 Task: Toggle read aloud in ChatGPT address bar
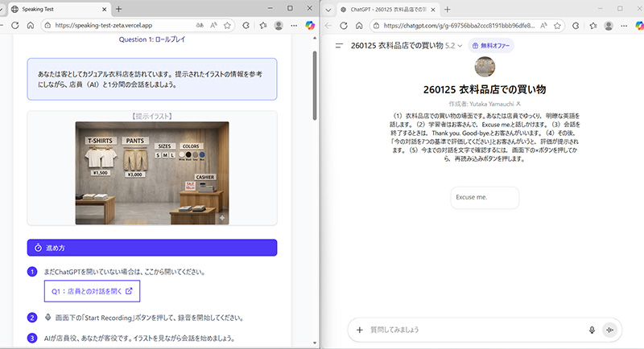coord(543,26)
